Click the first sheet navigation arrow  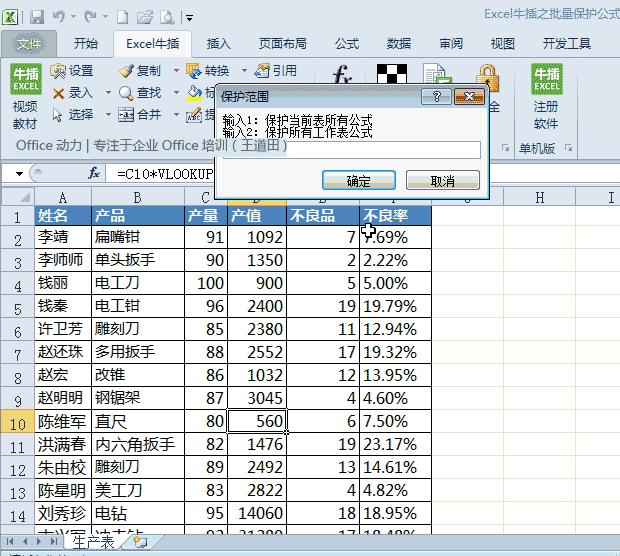click(11, 541)
